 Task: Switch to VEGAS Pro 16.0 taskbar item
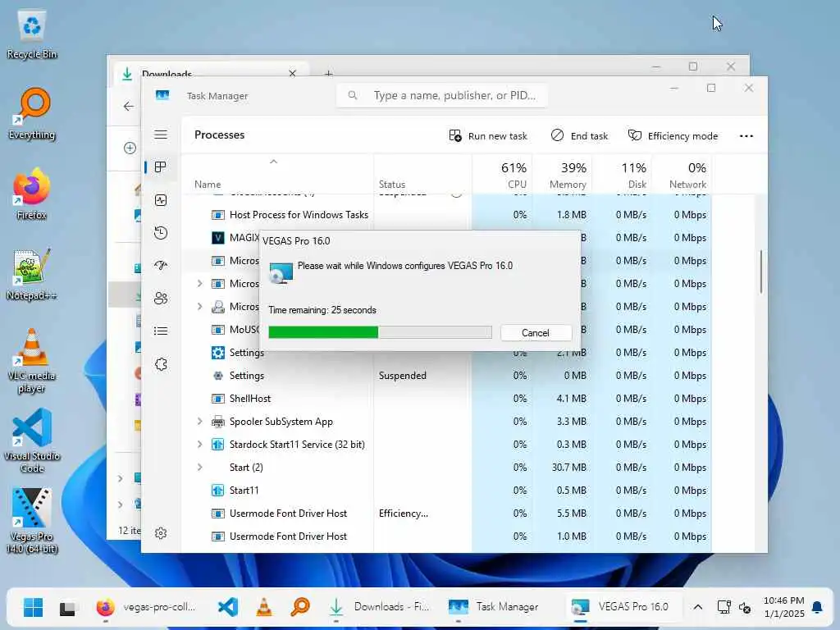pos(622,607)
